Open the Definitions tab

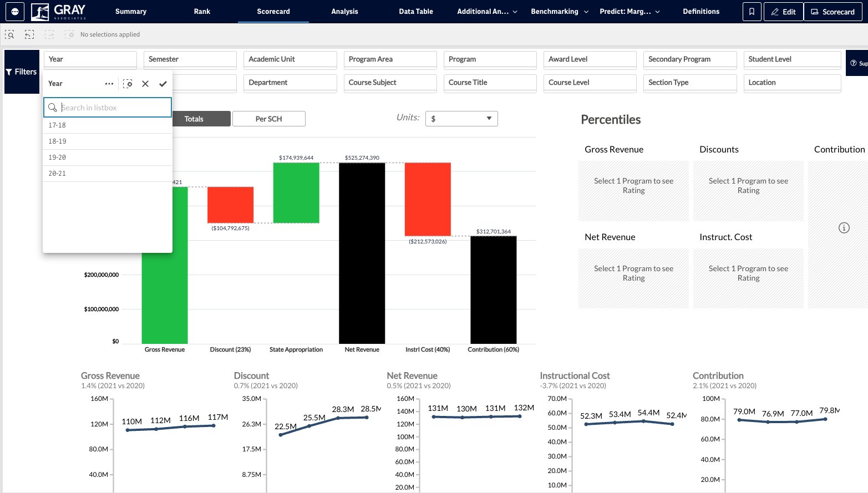point(701,12)
